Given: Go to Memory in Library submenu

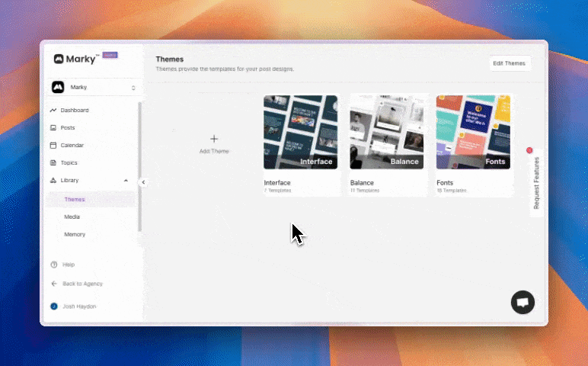Looking at the screenshot, I should [x=74, y=235].
